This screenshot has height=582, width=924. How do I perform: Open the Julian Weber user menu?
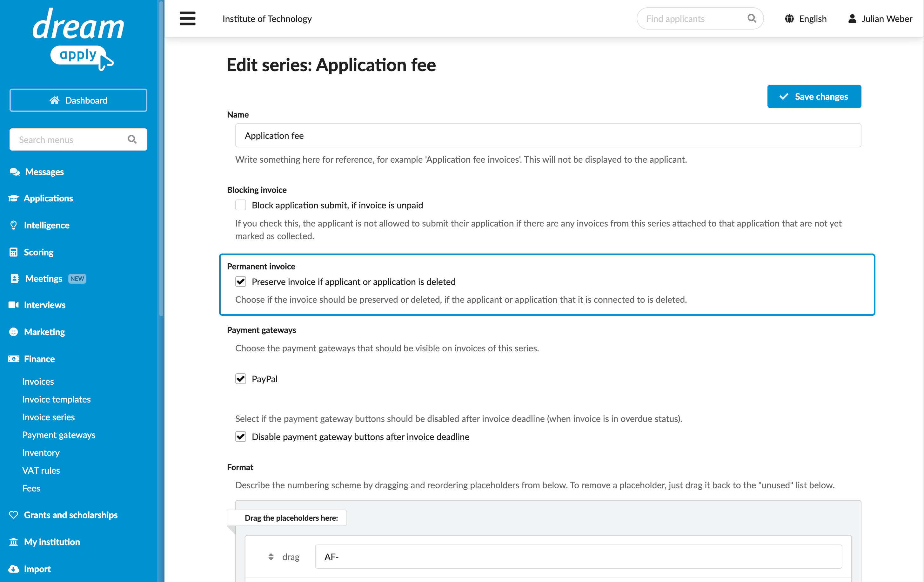point(880,18)
